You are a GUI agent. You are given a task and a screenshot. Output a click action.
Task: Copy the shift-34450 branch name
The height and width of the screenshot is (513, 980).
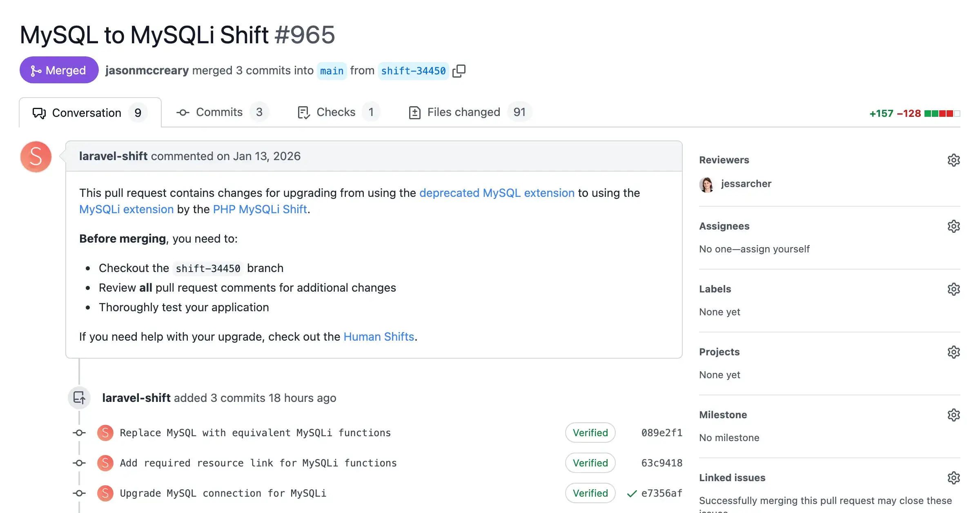click(459, 70)
